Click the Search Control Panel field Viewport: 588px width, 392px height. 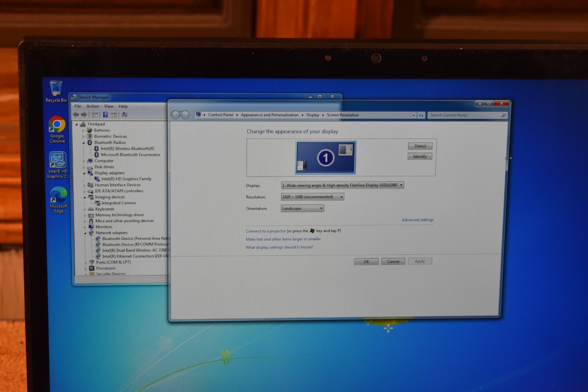click(467, 115)
